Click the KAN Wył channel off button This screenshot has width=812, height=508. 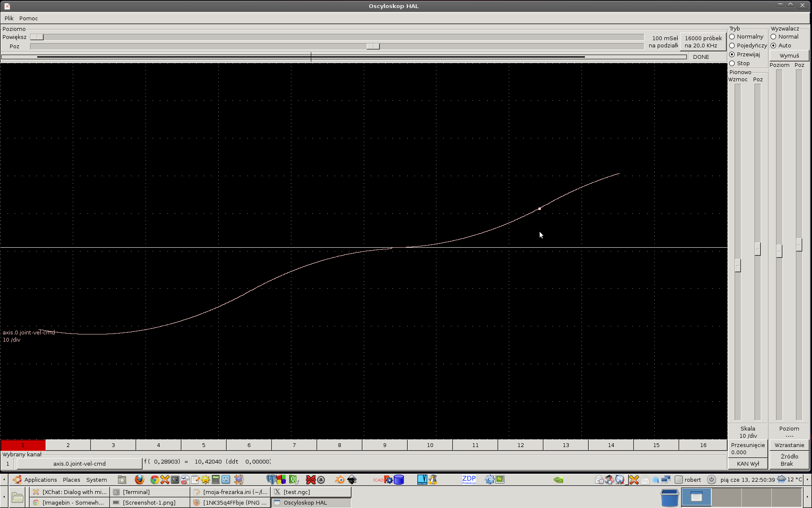(748, 464)
